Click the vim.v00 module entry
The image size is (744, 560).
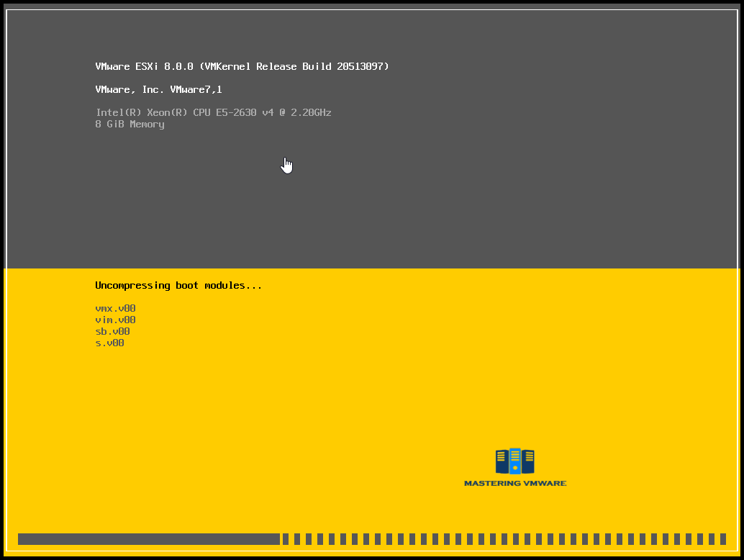coord(115,320)
